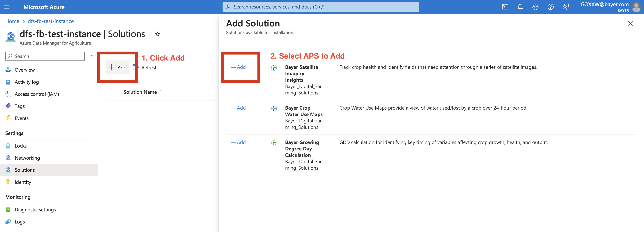The height and width of the screenshot is (232, 644).
Task: Click into the sidebar Search box
Action: (x=45, y=56)
